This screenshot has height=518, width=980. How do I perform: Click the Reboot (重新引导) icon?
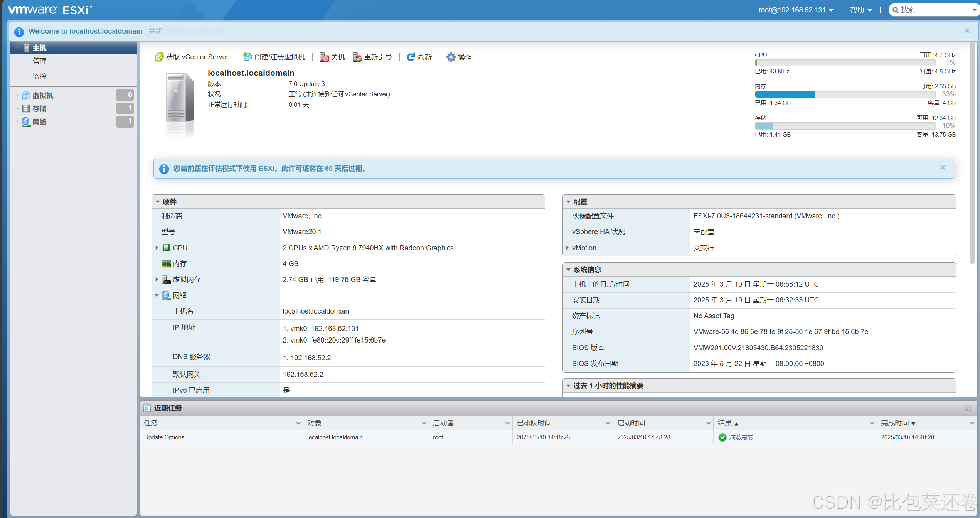click(x=357, y=57)
